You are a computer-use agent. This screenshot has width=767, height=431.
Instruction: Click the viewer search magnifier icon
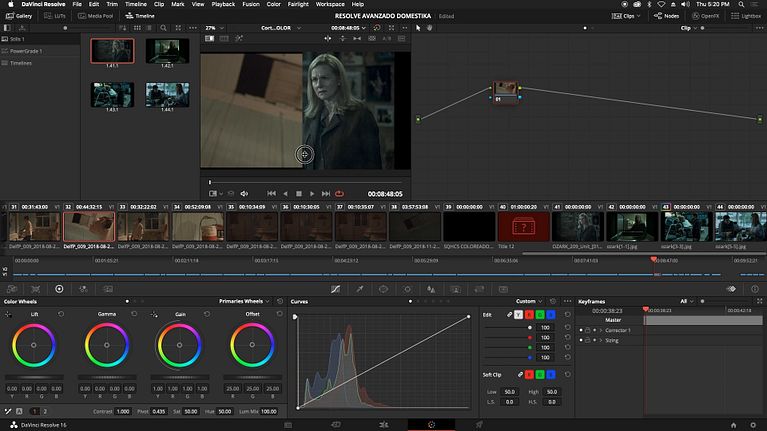[x=163, y=28]
